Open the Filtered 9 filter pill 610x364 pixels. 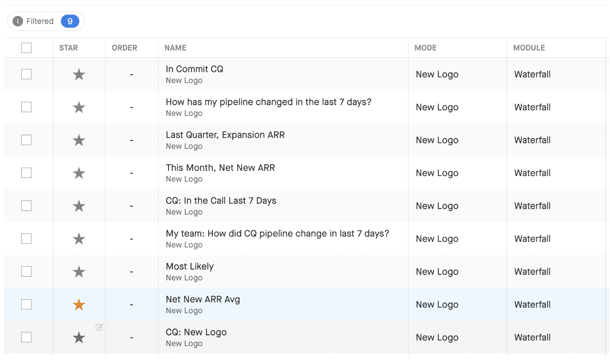click(46, 21)
